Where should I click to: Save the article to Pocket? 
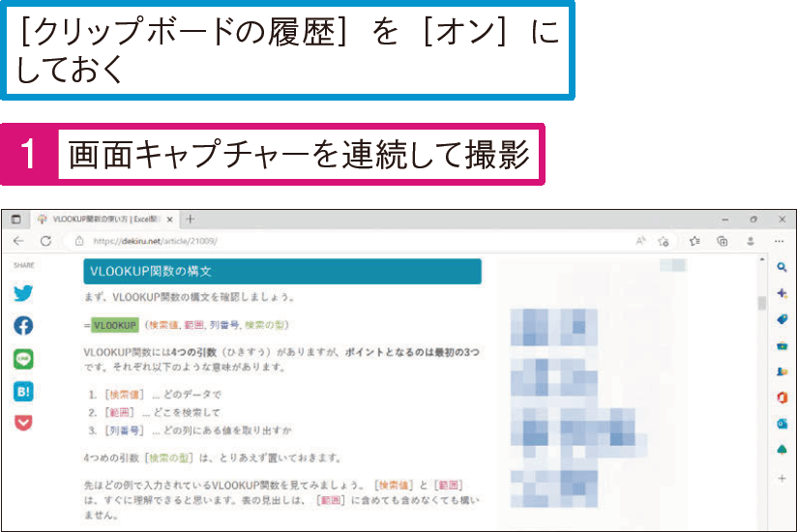tap(23, 424)
